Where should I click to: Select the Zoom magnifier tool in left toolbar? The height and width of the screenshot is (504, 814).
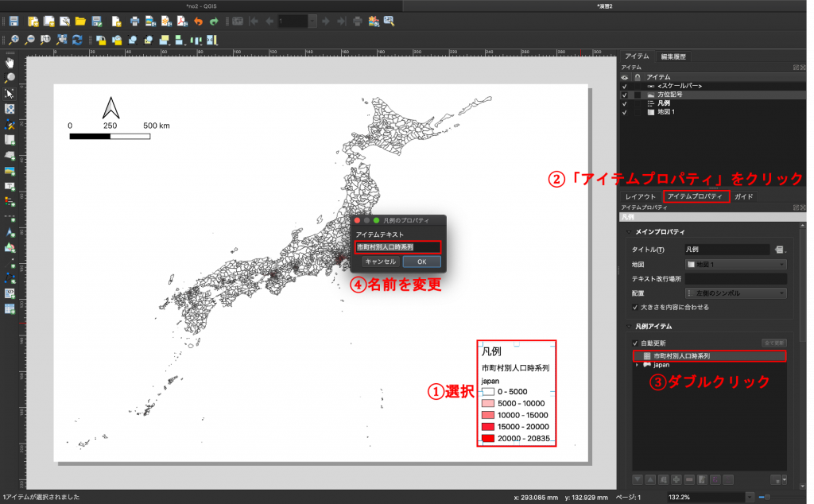tap(10, 78)
